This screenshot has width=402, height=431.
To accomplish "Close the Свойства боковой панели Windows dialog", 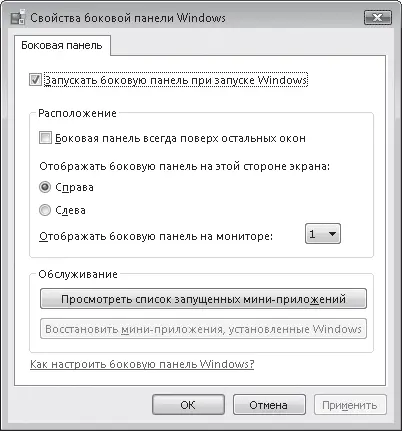I will [x=378, y=18].
